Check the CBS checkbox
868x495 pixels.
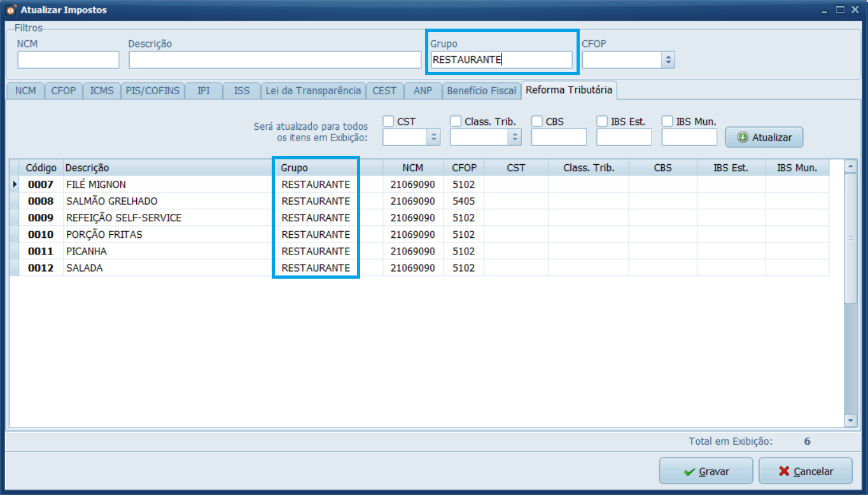coord(537,122)
